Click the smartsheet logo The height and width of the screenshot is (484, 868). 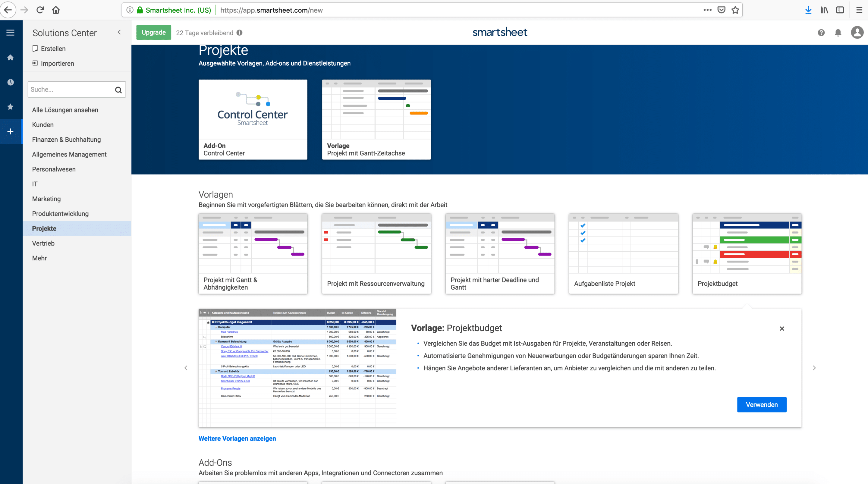pos(500,32)
